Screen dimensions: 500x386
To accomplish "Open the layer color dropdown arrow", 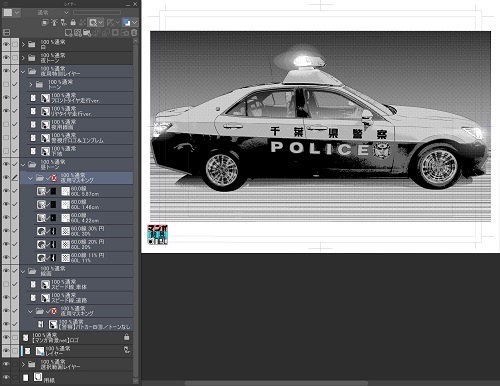I will tap(134, 22).
